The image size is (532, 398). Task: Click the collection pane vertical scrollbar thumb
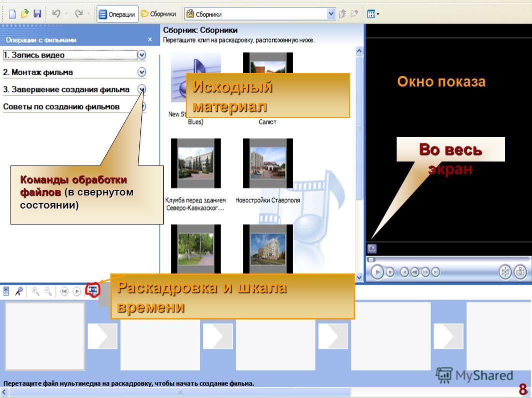tap(359, 128)
